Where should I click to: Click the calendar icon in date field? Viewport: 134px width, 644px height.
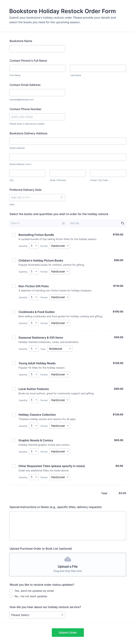coord(62,197)
